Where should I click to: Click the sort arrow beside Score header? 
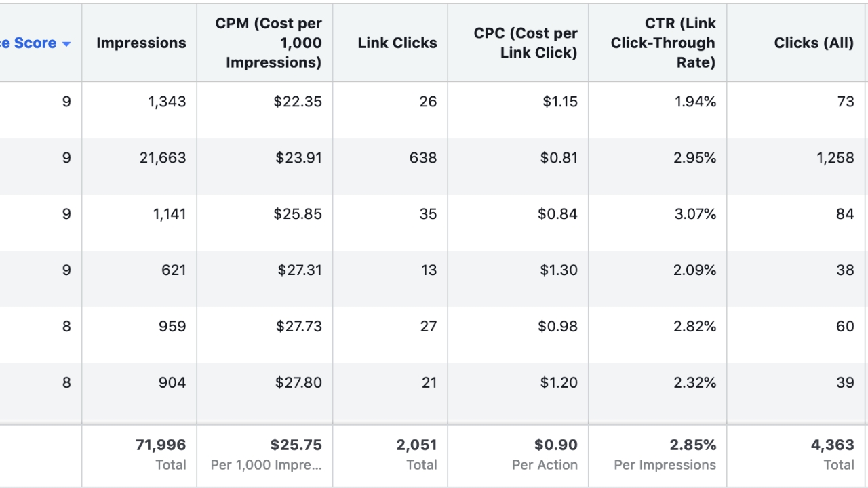click(x=66, y=43)
